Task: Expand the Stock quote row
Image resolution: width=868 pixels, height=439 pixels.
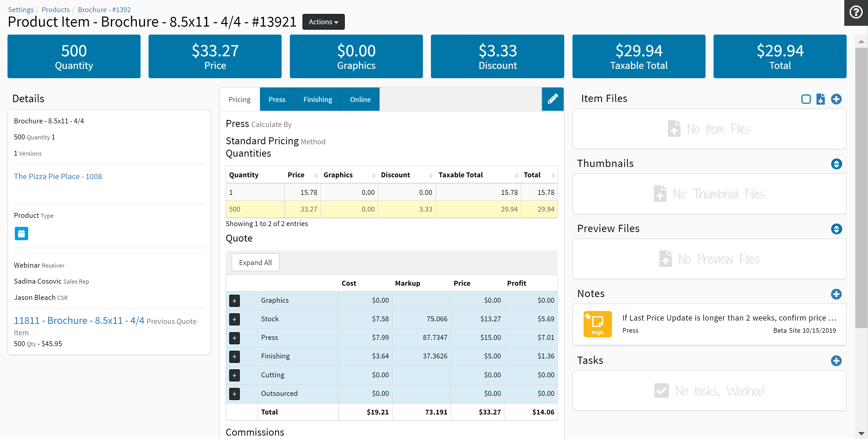Action: [x=234, y=319]
